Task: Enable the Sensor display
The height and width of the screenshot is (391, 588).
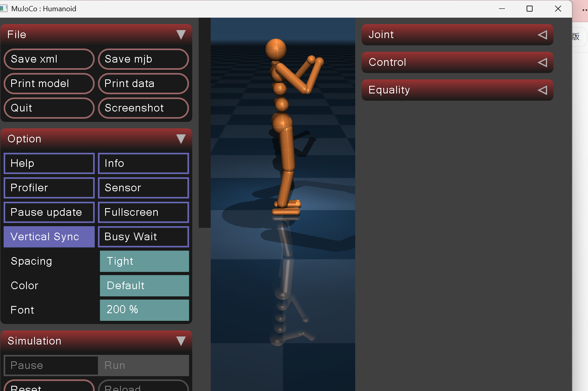Action: (143, 188)
